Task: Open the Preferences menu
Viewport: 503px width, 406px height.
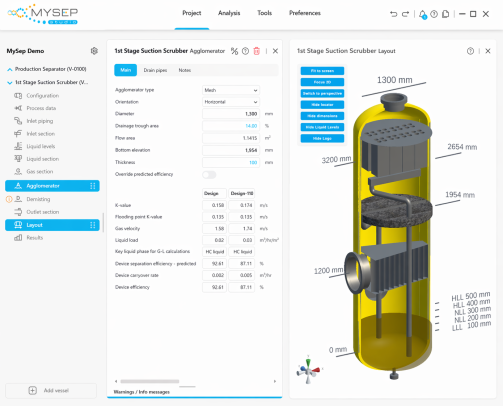Action: [305, 13]
